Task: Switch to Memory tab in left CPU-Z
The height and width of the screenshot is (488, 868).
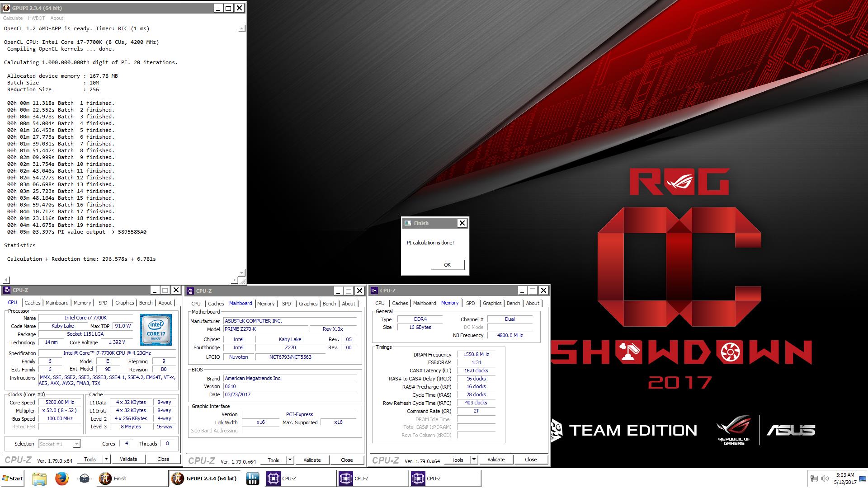Action: point(82,303)
